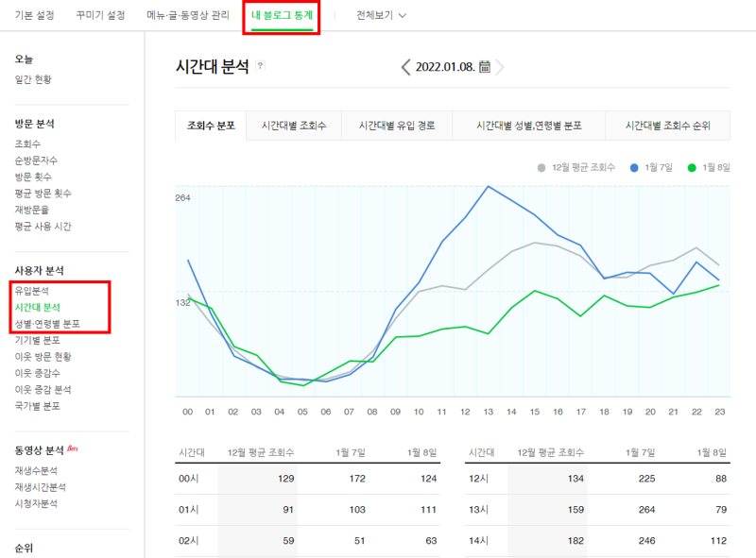The image size is (756, 558).
Task: Open 재생시간분석 sidebar link
Action: pos(40,486)
